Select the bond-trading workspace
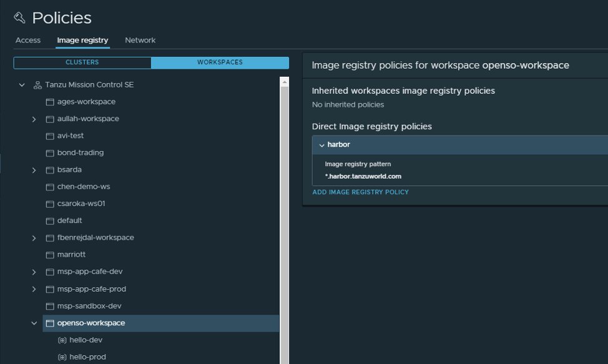608x364 pixels. (81, 153)
